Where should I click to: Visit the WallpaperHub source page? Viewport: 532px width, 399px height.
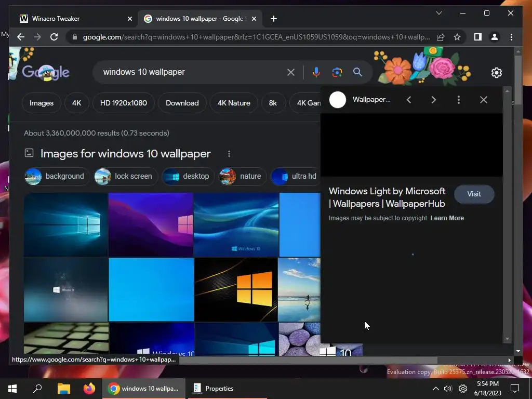coord(474,194)
